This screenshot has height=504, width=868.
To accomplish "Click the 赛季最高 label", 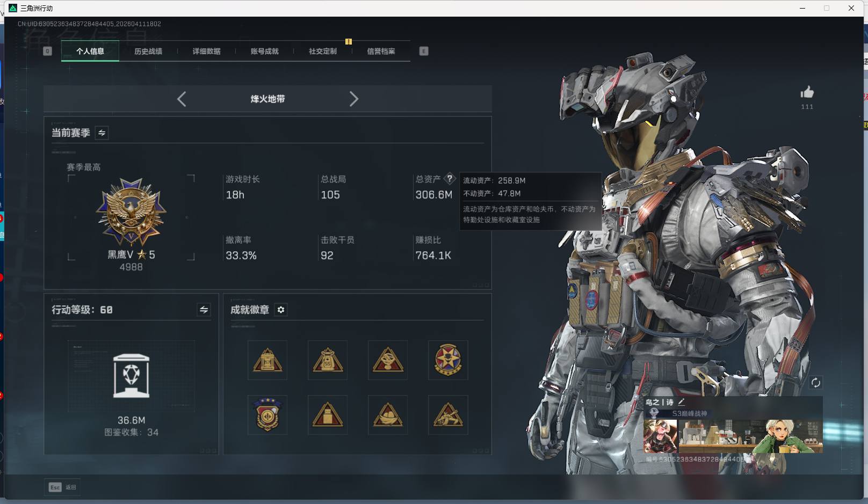I will click(x=83, y=167).
